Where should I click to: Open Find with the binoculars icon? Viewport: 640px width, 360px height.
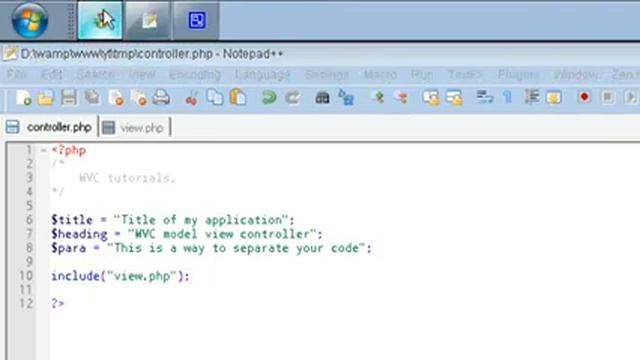(322, 98)
